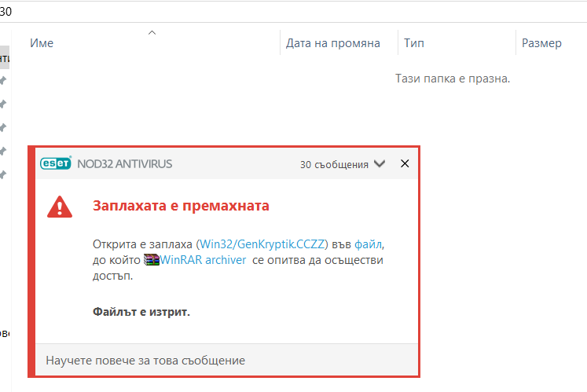The image size is (587, 392).
Task: Click the Тази папка е празна. message
Action: [453, 79]
